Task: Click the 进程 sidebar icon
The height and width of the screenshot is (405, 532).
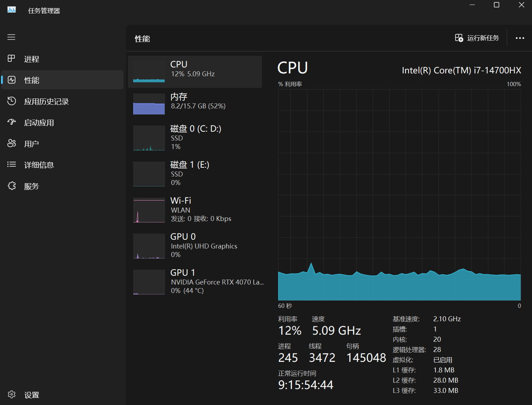Action: click(12, 59)
